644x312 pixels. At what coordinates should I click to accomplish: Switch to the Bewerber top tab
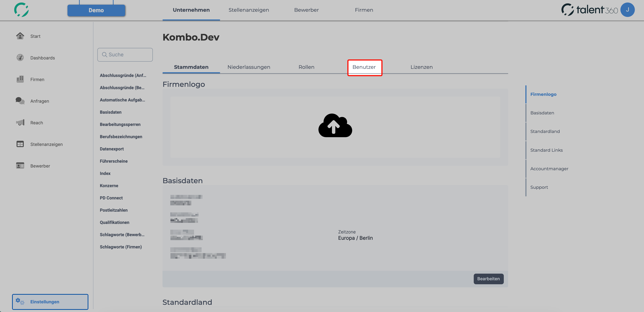pyautogui.click(x=307, y=10)
